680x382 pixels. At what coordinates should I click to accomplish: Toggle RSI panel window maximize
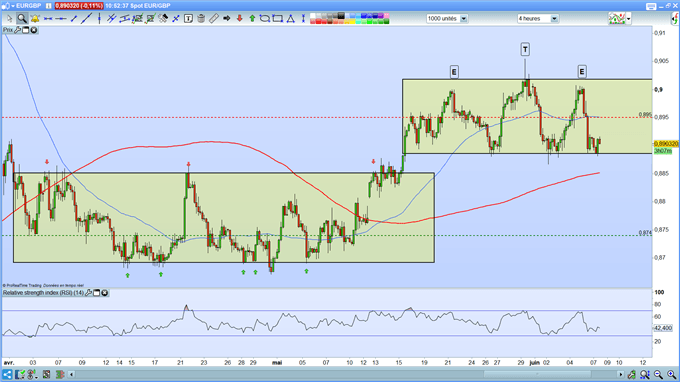97,293
